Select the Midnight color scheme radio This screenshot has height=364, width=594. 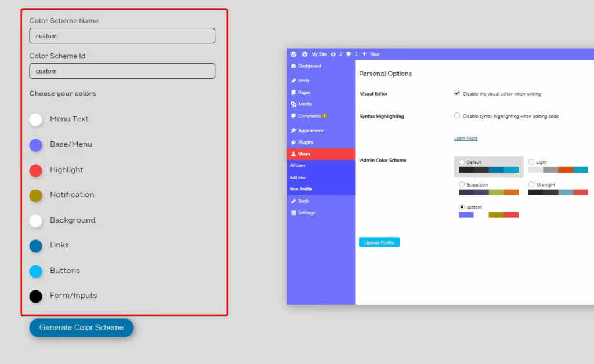click(x=531, y=184)
